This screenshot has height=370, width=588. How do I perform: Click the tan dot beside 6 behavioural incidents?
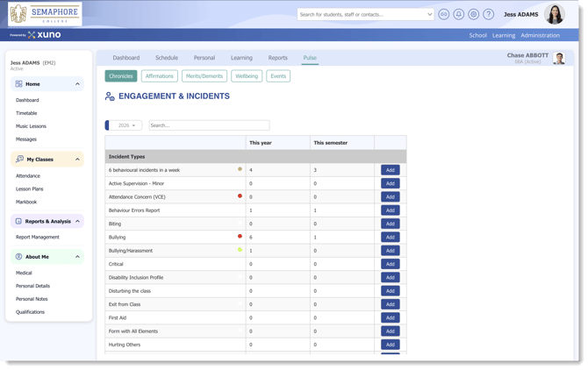[240, 169]
